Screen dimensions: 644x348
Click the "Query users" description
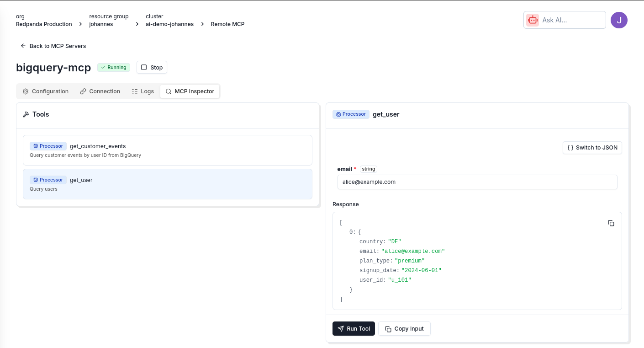[x=43, y=189]
